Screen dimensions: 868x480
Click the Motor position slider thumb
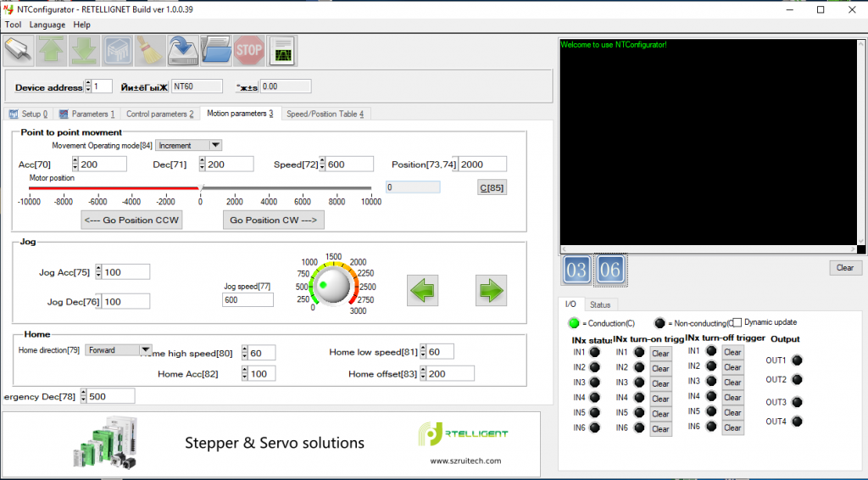pyautogui.click(x=201, y=188)
